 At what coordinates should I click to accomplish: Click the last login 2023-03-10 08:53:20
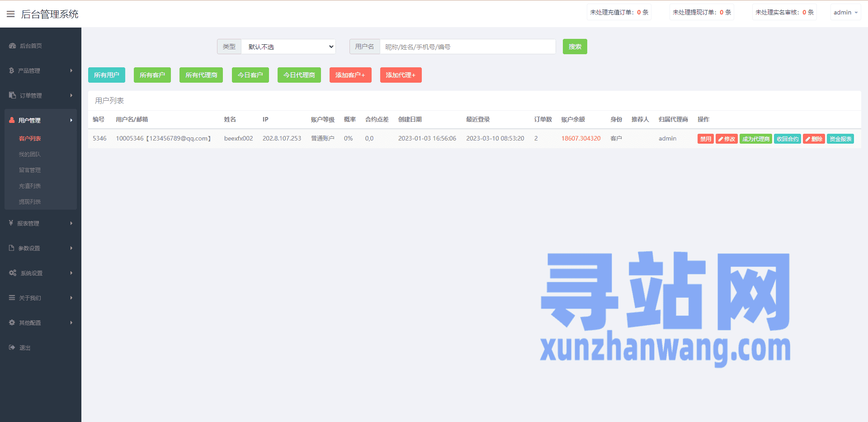495,138
